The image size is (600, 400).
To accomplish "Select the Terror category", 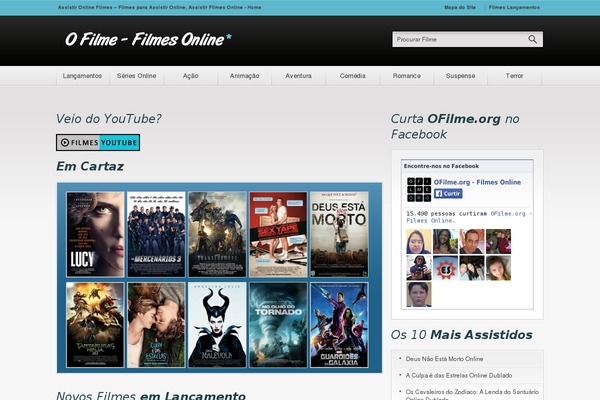I will [x=514, y=76].
